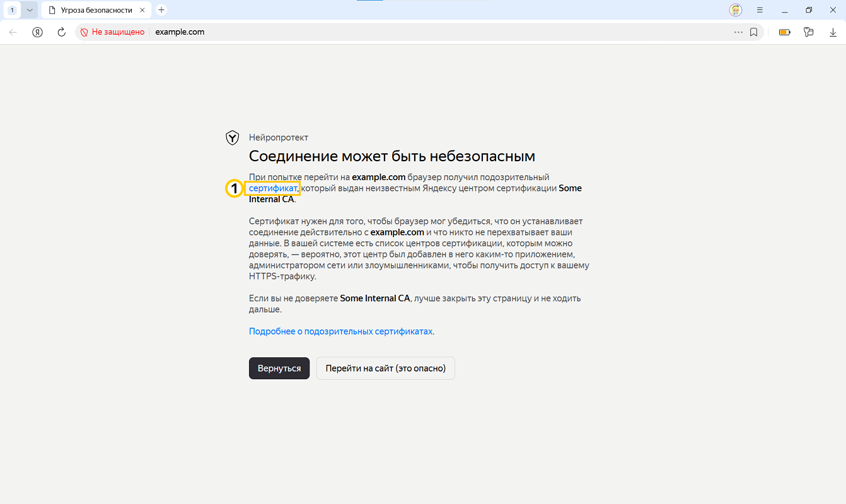Open a new tab with plus button

tap(161, 10)
